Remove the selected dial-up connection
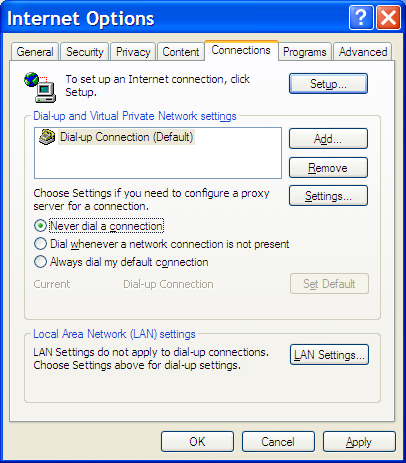 [x=328, y=168]
